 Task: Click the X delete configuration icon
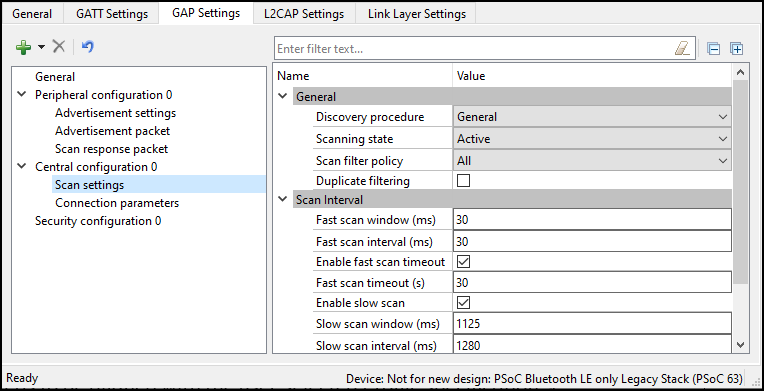(59, 46)
